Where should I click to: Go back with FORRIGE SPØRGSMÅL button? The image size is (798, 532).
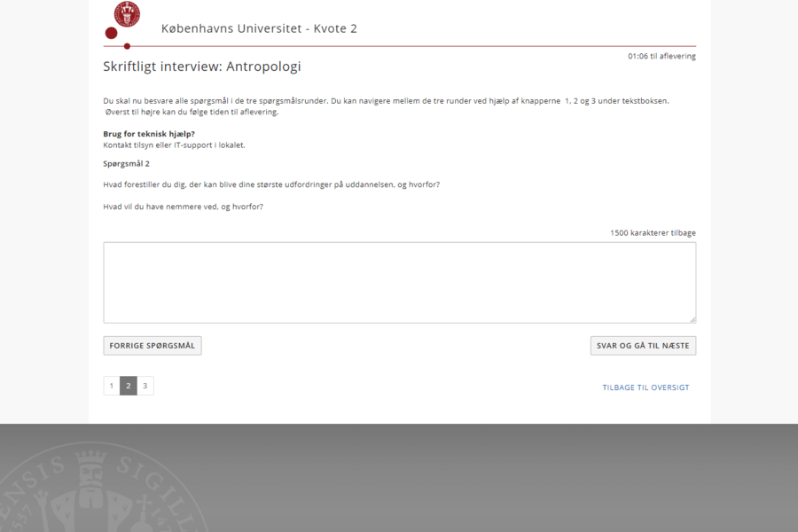click(x=153, y=346)
